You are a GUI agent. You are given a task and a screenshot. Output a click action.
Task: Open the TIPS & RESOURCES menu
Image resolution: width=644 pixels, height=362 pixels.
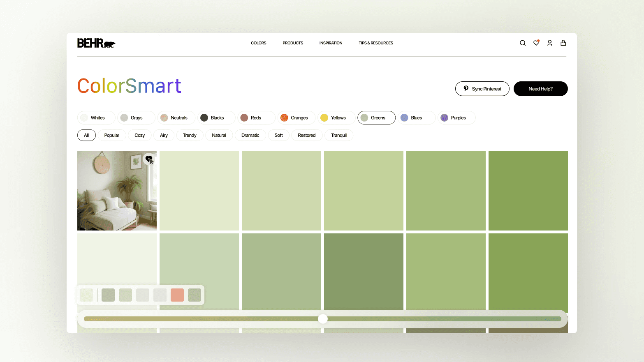(x=376, y=43)
